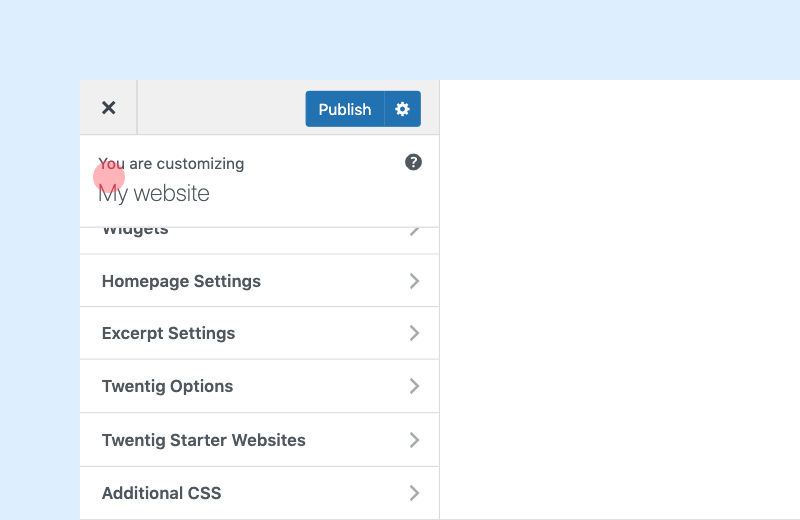This screenshot has height=520, width=800.
Task: Expand Excerpt Settings chevron arrow
Action: pos(414,333)
